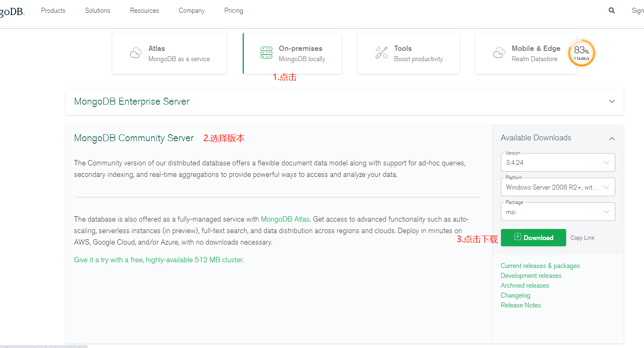Open the Pricing menu item
644x348 pixels.
tap(234, 11)
